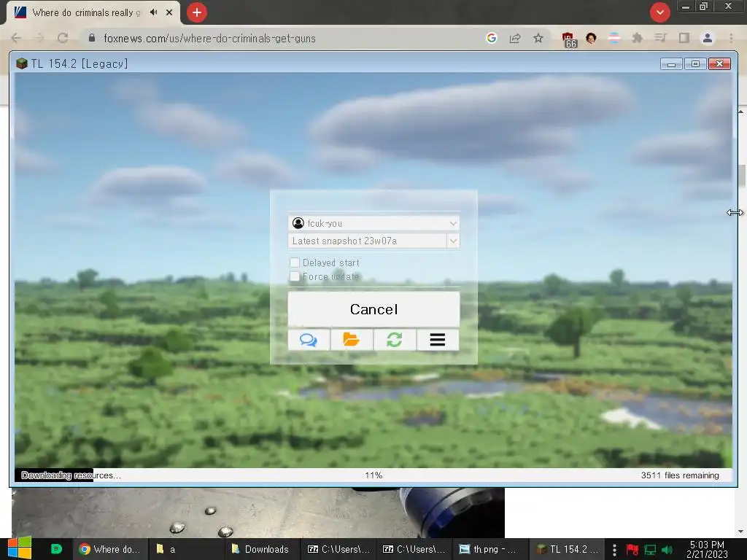Viewport: 747px width, 560px height.
Task: Click the webpage photo below the launcher
Action: point(258,513)
